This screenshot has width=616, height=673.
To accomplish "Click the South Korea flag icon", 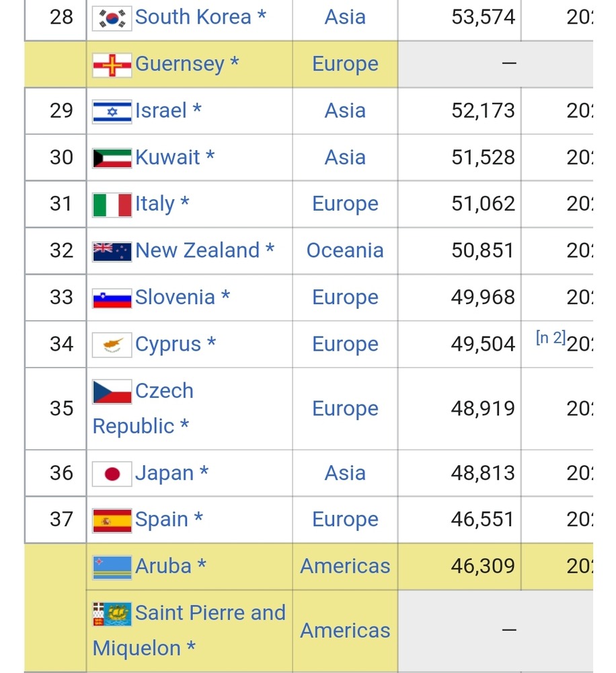I will pyautogui.click(x=112, y=17).
